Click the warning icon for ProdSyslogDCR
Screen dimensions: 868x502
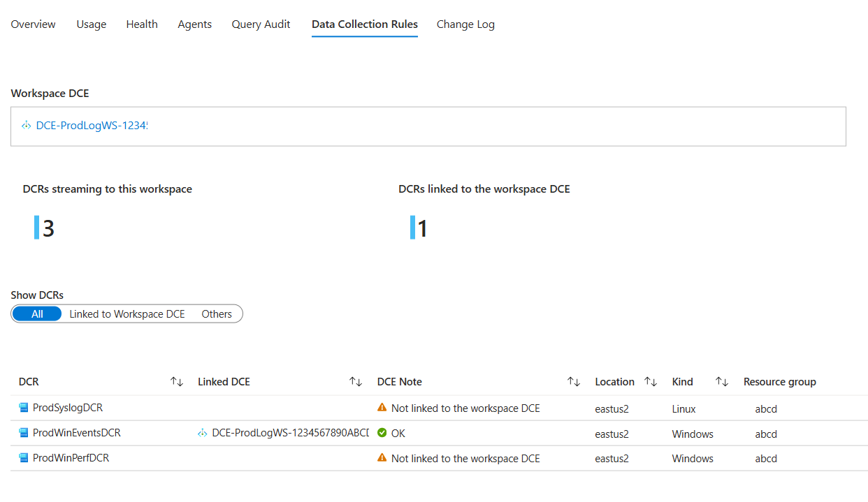[x=382, y=408]
